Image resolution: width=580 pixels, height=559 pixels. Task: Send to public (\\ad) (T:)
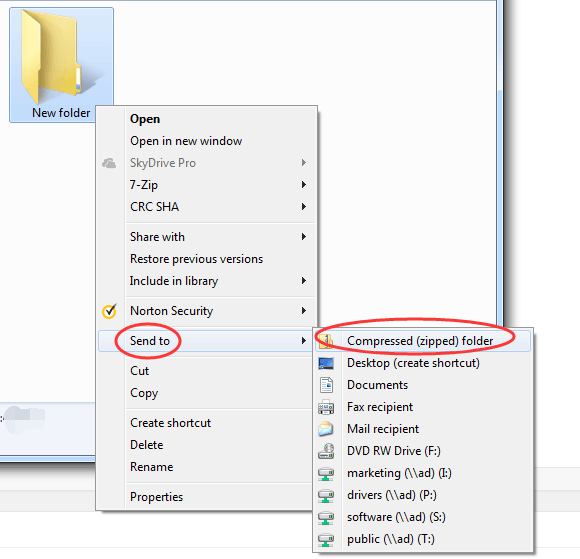[x=423, y=539]
